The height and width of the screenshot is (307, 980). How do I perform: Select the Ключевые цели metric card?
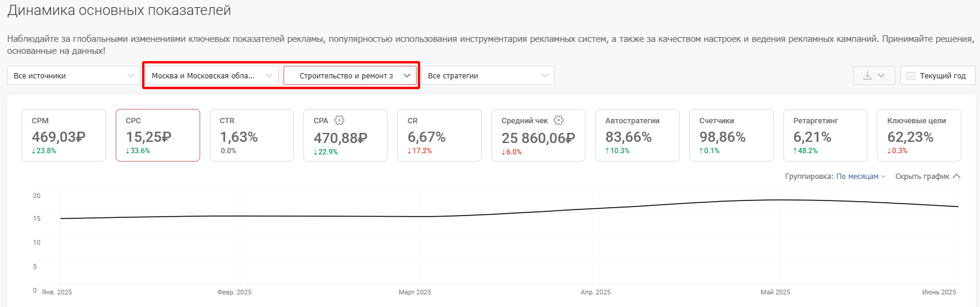pos(919,135)
